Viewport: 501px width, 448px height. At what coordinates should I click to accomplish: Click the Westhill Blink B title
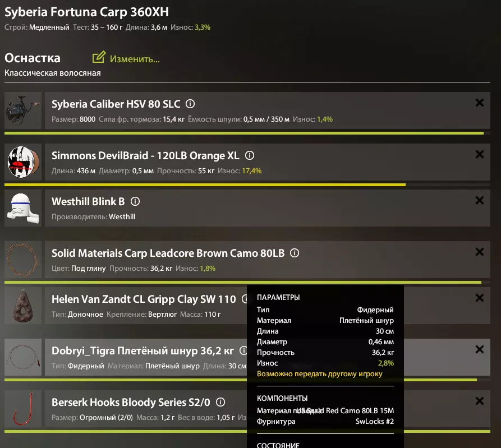point(88,202)
